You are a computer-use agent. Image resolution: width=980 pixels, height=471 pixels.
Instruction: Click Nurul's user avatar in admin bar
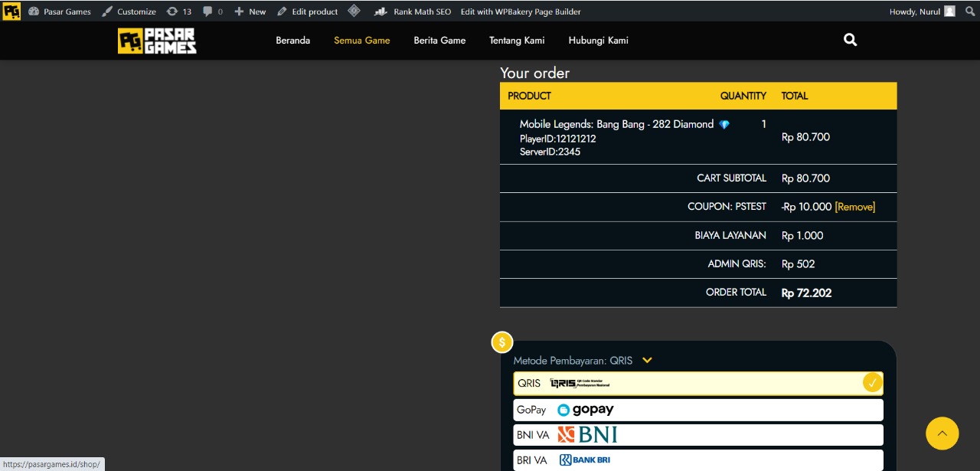[949, 11]
